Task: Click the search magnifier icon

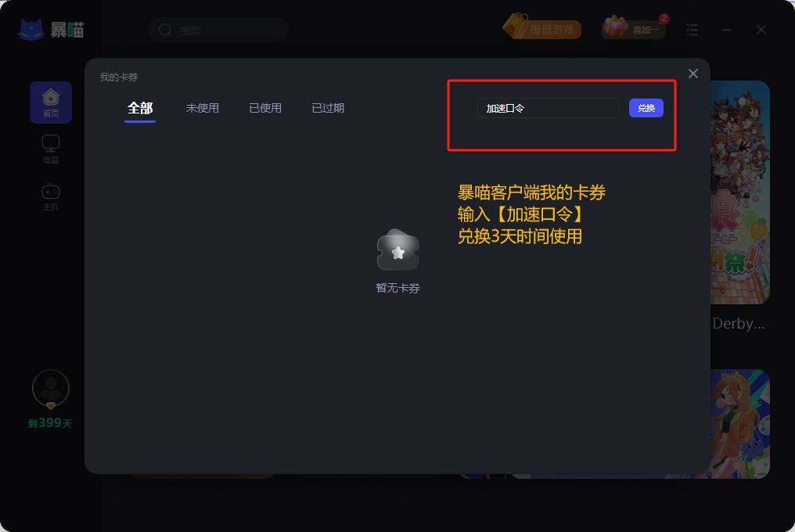Action: (x=165, y=30)
